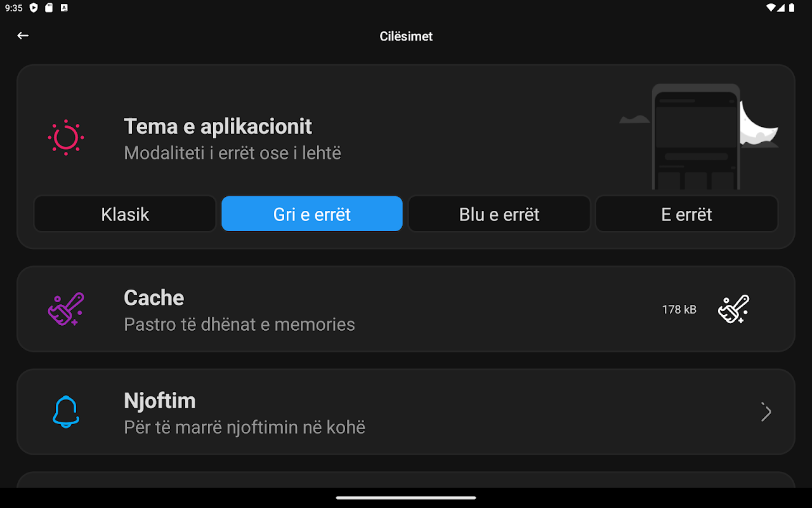
Task: Click the pink sun theme icon
Action: [x=66, y=138]
